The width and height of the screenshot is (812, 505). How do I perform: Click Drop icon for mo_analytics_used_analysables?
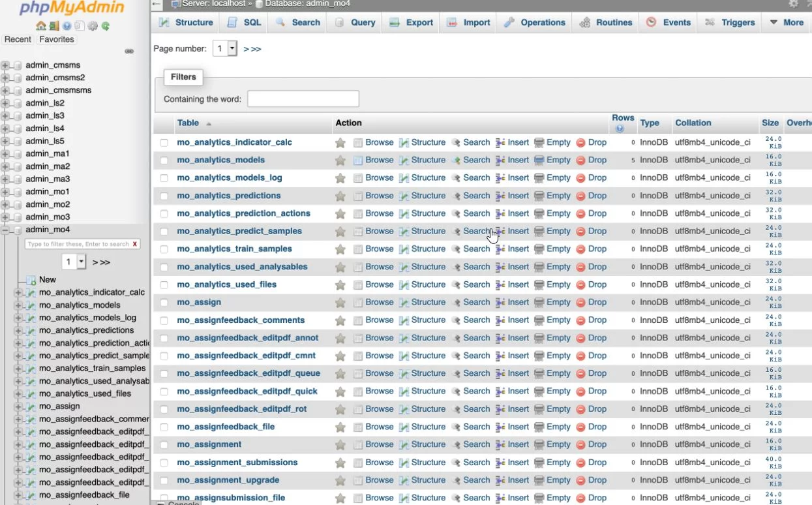click(580, 267)
